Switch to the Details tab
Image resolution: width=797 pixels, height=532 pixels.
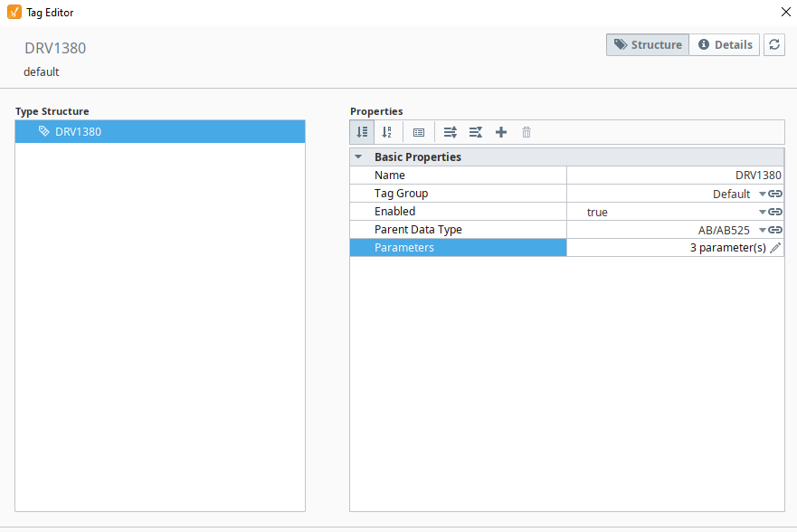725,44
